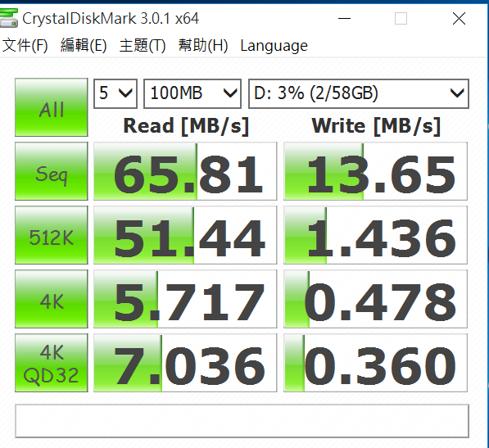
Task: Click the 512K read result 51.44
Action: point(185,235)
